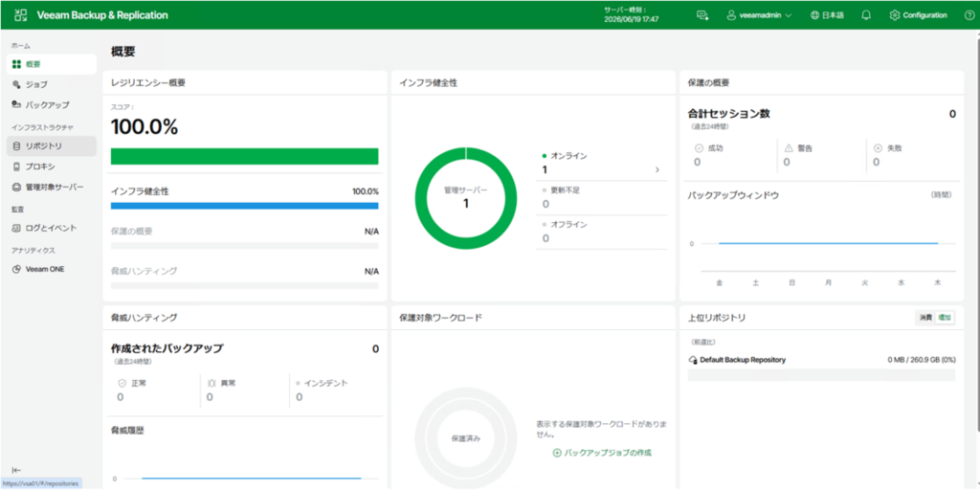Open the 日本語 language selector
This screenshot has height=491, width=980.
[827, 15]
